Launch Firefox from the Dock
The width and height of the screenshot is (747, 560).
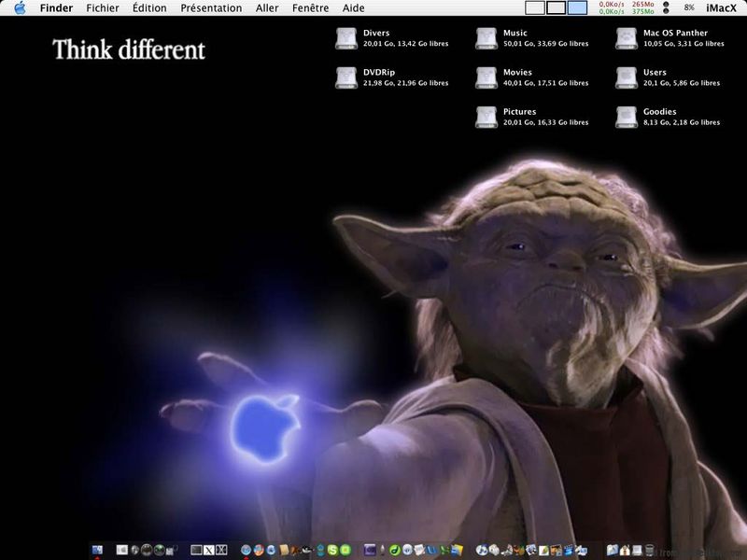pyautogui.click(x=259, y=550)
